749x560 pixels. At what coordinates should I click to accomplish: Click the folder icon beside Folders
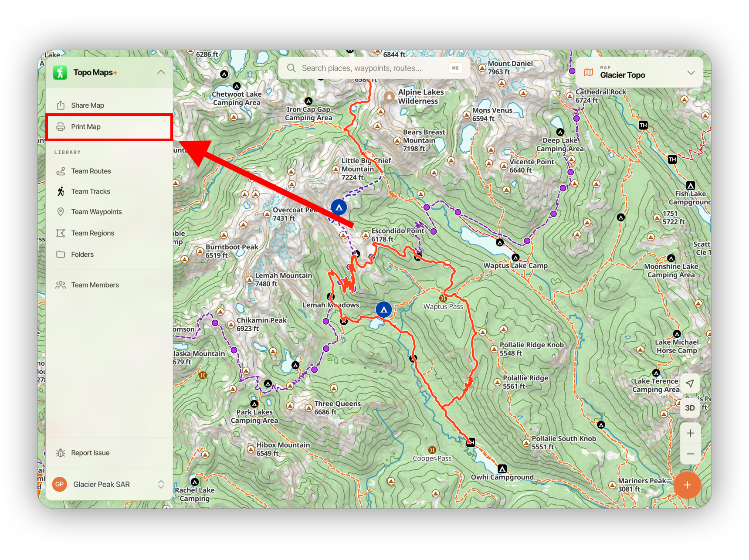coord(61,255)
